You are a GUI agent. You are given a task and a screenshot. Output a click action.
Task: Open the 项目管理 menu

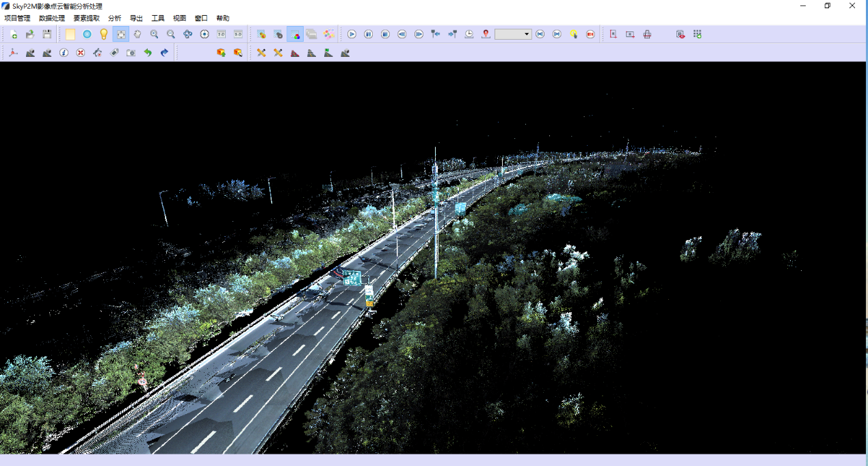17,18
